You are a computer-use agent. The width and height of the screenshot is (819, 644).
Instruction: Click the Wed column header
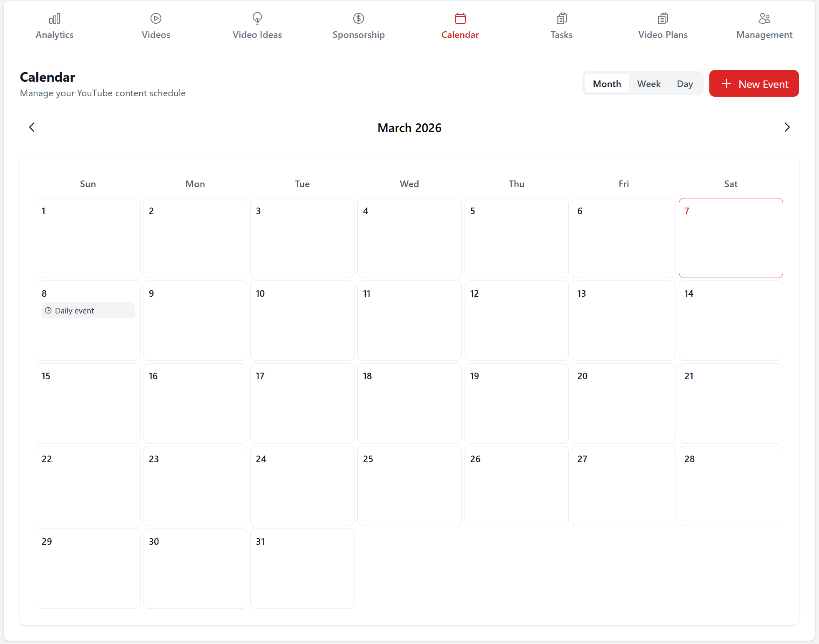[409, 184]
